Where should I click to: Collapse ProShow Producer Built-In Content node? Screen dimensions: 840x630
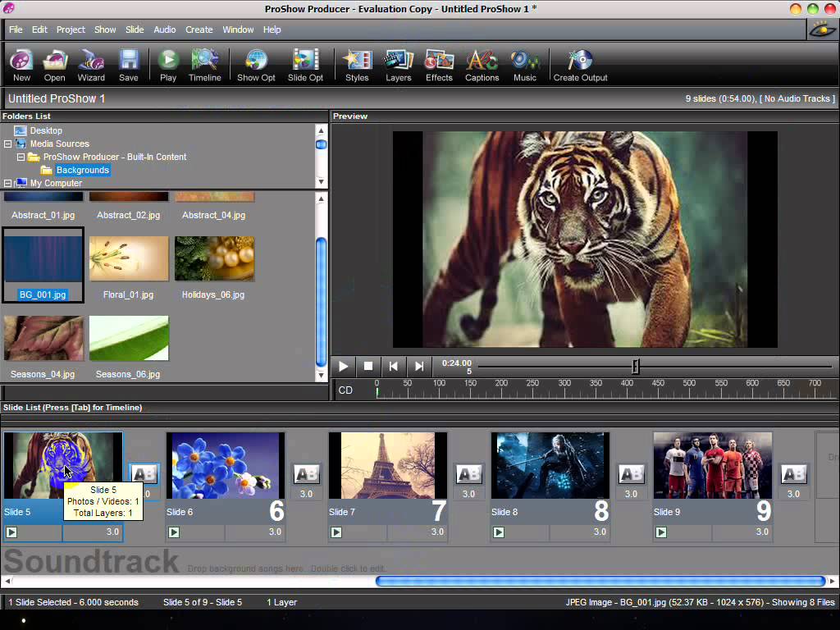[21, 157]
